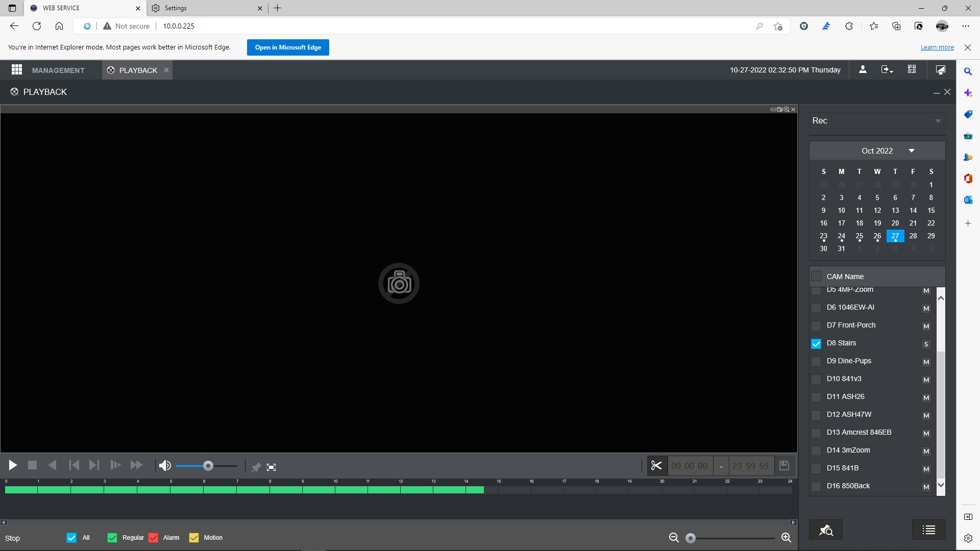Click the QR code icon
The height and width of the screenshot is (551, 980).
pos(912,69)
